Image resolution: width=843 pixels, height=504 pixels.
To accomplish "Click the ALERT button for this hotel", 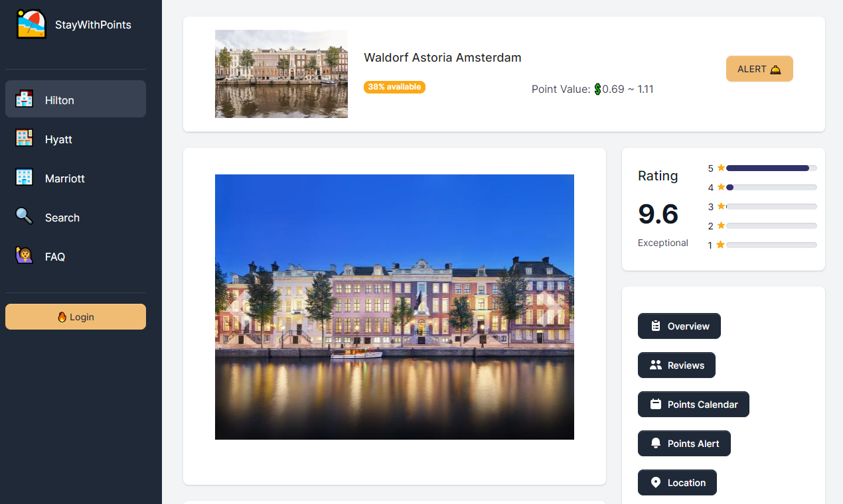I will (759, 69).
